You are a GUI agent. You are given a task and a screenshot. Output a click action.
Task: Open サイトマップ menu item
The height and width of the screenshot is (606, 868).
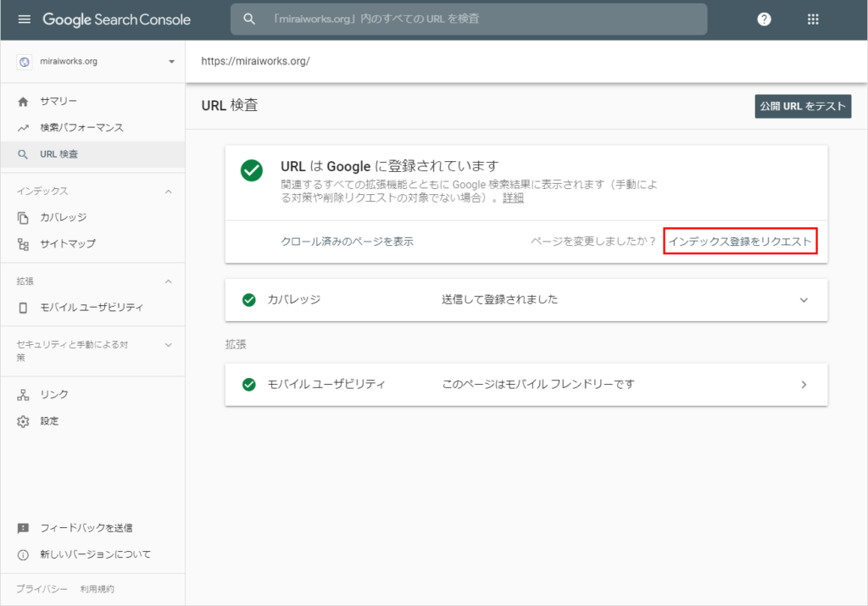(x=92, y=244)
